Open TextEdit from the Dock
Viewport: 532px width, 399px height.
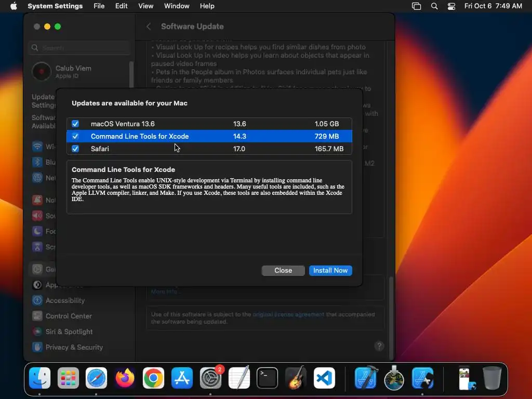tap(239, 378)
